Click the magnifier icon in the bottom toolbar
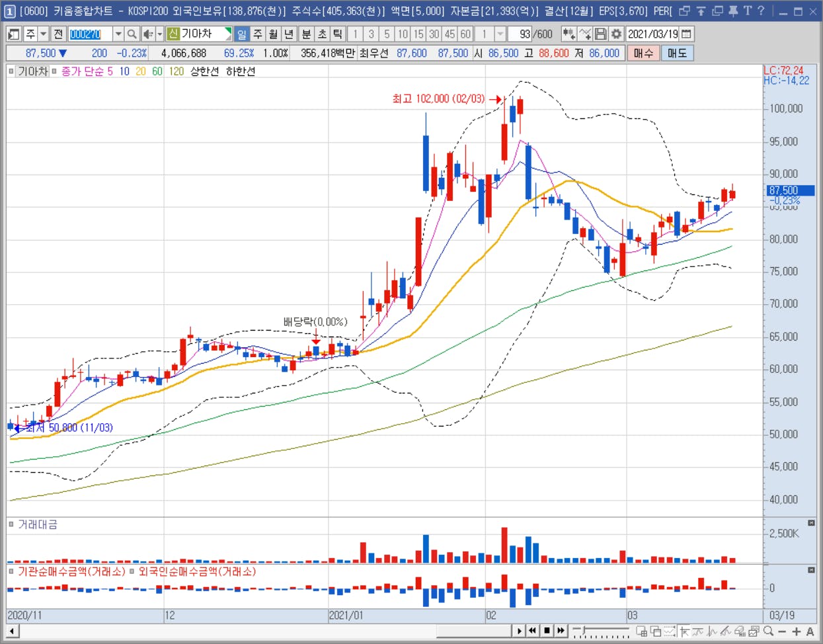823x644 pixels. tap(768, 631)
